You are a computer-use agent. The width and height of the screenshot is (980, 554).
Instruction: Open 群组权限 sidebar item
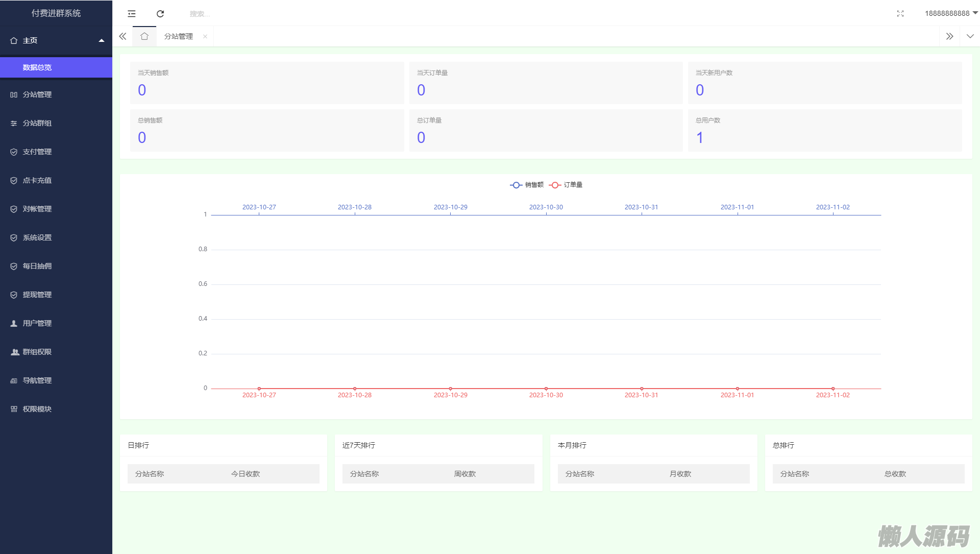pos(37,352)
